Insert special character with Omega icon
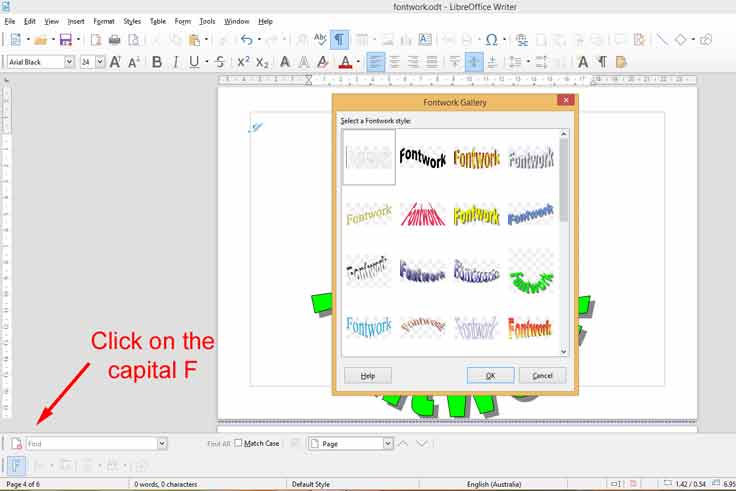This screenshot has height=491, width=736. (x=491, y=40)
